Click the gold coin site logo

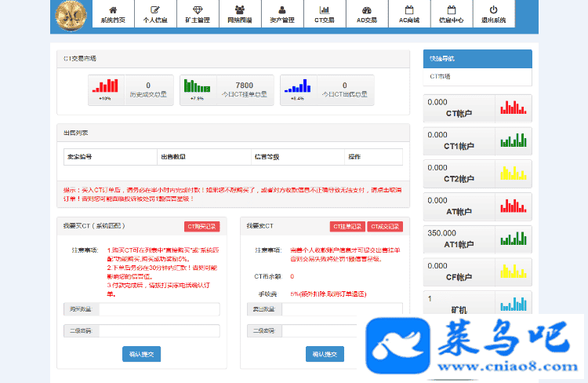tap(71, 15)
